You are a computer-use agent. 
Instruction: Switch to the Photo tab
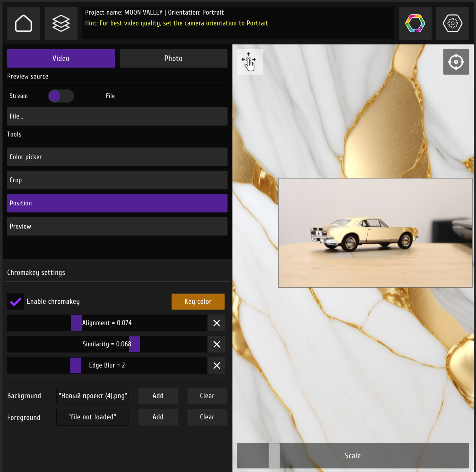point(173,58)
